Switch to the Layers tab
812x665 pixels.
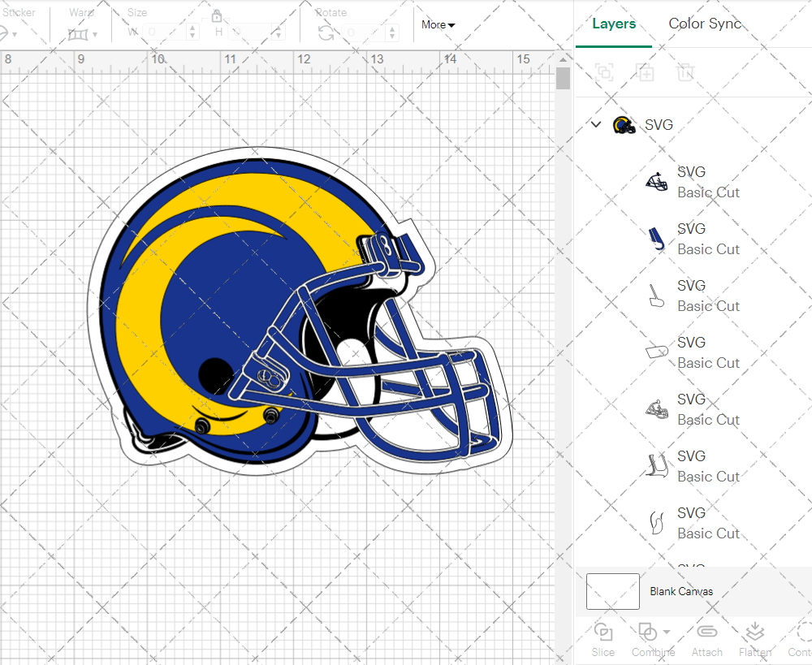point(614,24)
